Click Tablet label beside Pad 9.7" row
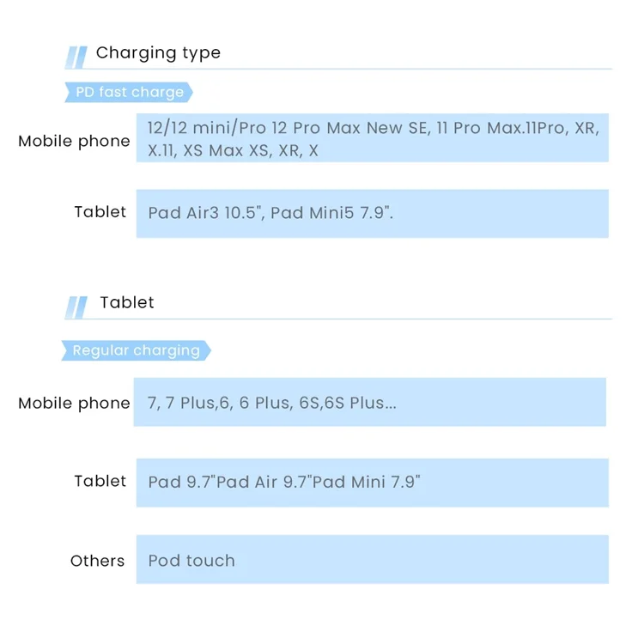 pos(100,481)
